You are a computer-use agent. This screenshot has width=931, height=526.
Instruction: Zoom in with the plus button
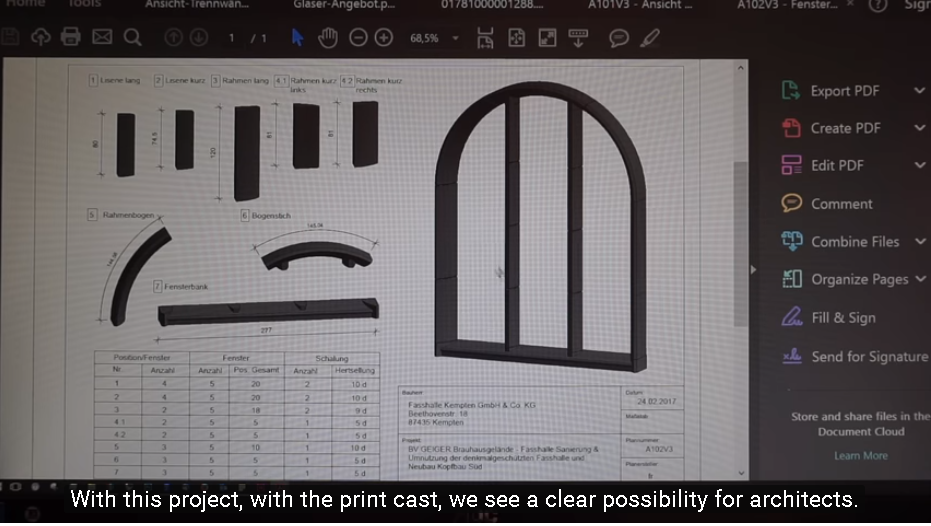click(x=384, y=38)
